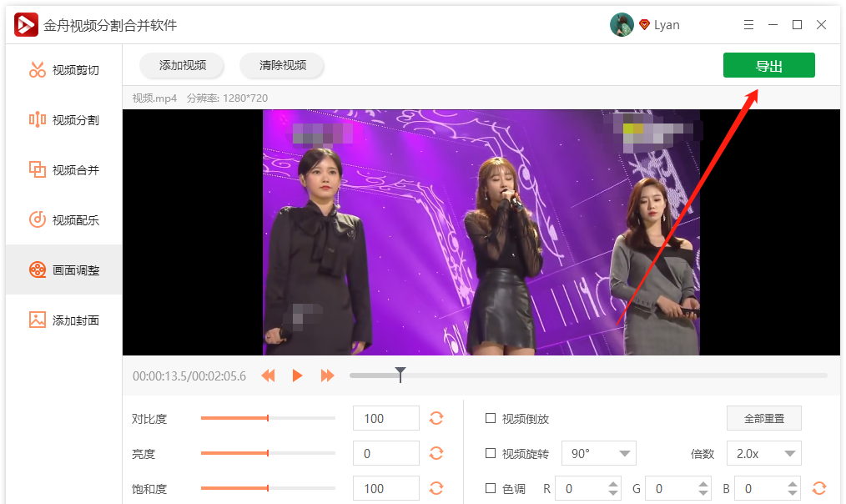846x504 pixels.
Task: Adjust the 饱和度 saturation slider
Action: (x=268, y=488)
